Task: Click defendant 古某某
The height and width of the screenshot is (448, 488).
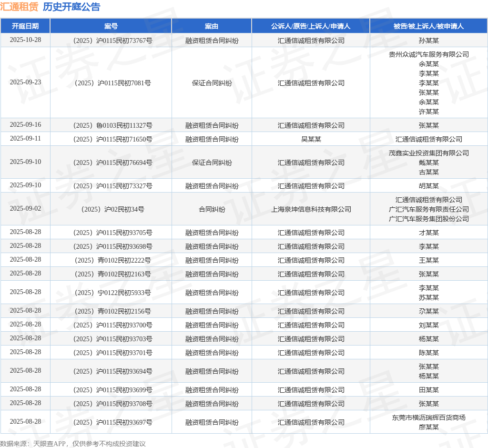Action: [428, 172]
